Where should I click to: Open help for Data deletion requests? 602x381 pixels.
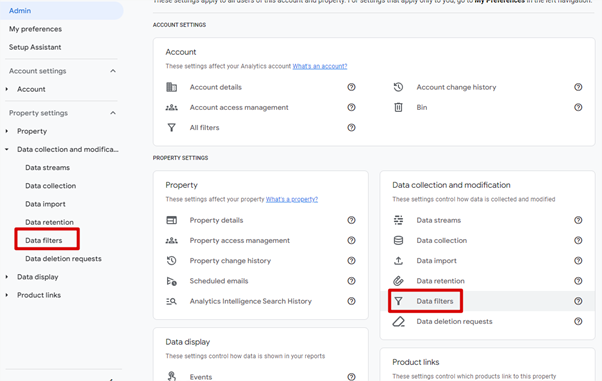[578, 321]
